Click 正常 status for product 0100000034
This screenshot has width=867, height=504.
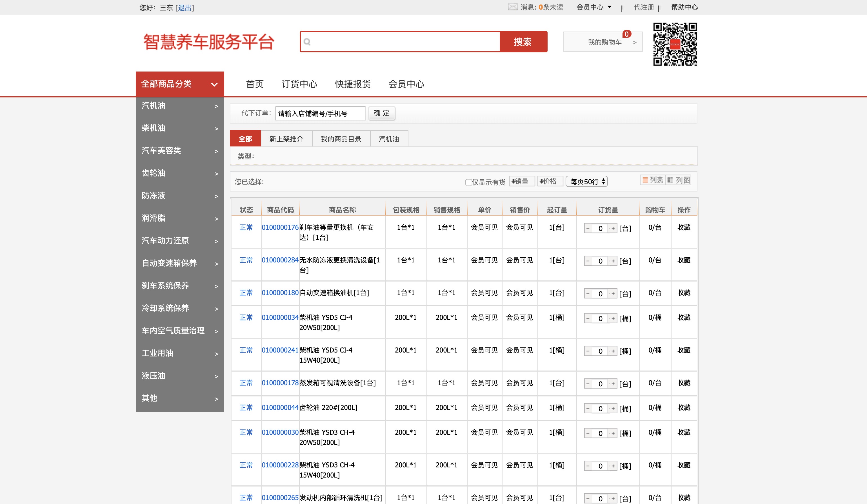pos(246,318)
